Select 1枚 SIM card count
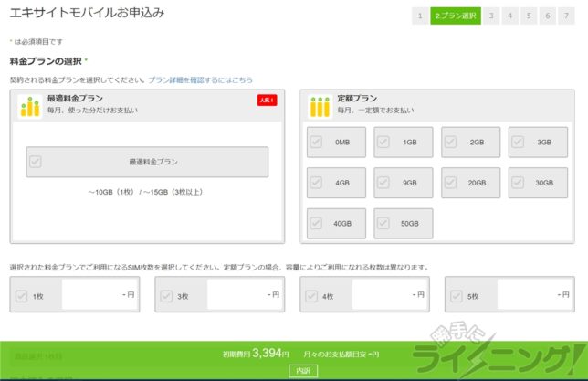The height and width of the screenshot is (381, 588). click(x=75, y=294)
